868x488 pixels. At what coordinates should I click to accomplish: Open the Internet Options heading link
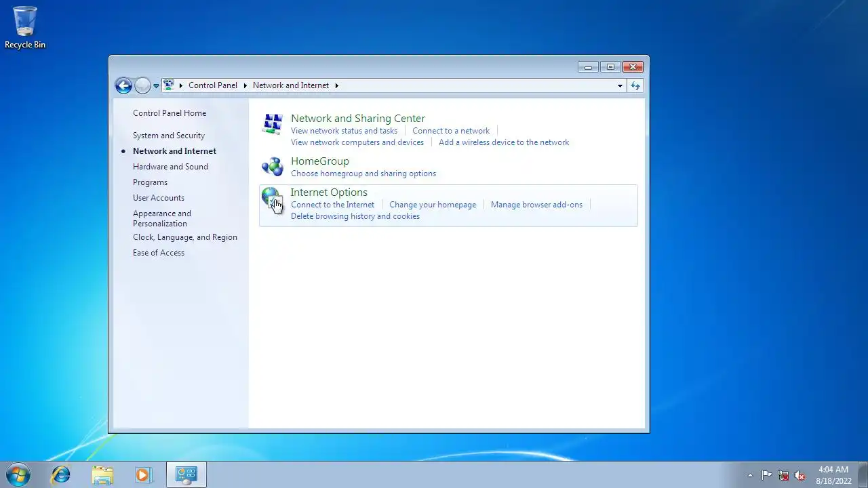[329, 192]
